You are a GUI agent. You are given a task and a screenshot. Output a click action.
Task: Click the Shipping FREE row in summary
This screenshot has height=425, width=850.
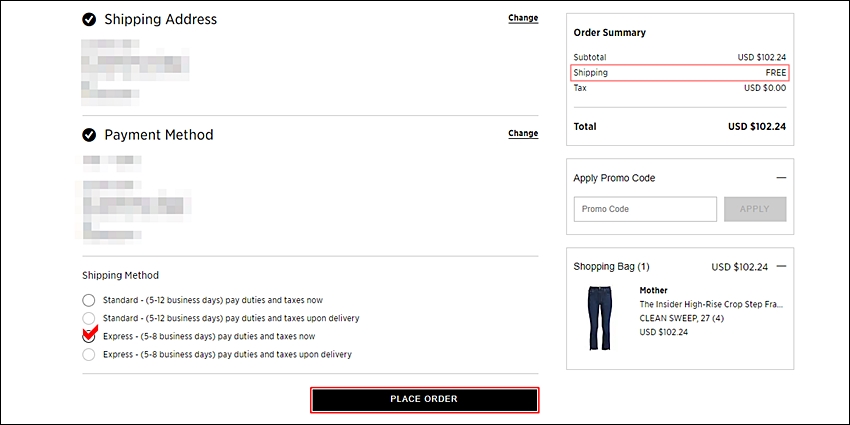click(680, 73)
